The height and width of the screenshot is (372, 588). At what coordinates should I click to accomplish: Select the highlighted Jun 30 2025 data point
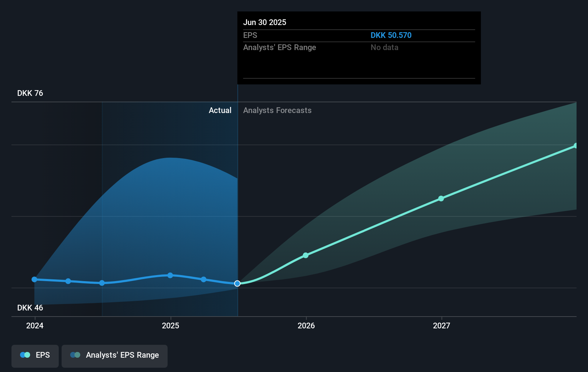[237, 283]
